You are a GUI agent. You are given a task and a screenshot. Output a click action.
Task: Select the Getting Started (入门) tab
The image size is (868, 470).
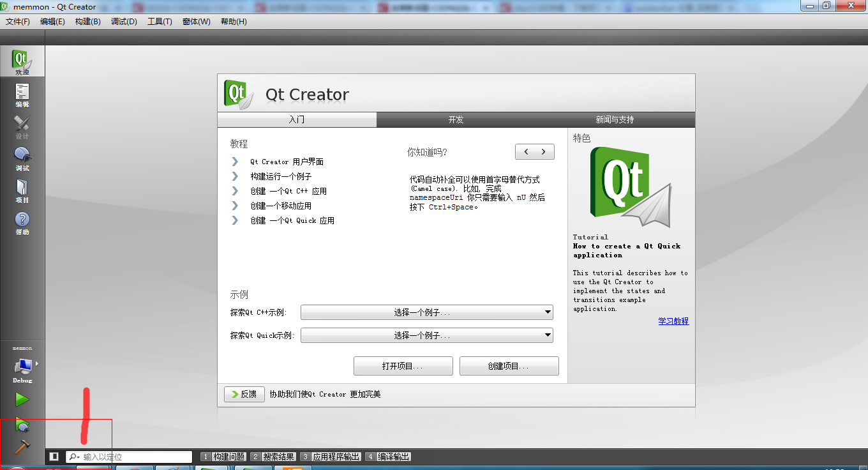[x=297, y=119]
